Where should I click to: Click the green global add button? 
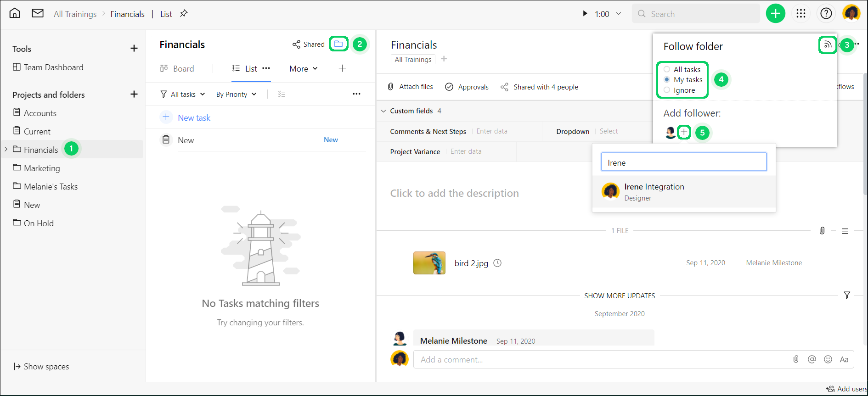pos(775,13)
